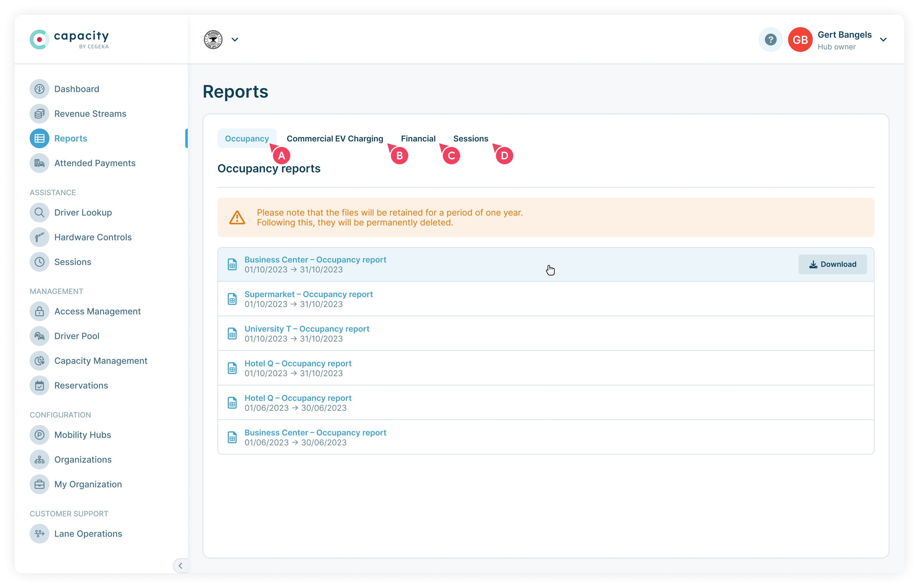Select the Sessions clock icon under Assistance
Screen dimensions: 919x588
[39, 262]
